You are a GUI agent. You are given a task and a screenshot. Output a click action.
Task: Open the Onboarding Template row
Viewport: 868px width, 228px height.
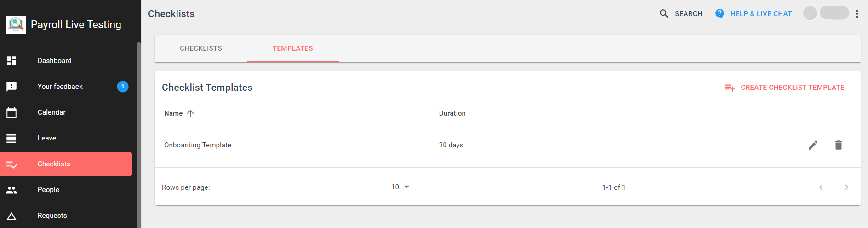tap(508, 145)
